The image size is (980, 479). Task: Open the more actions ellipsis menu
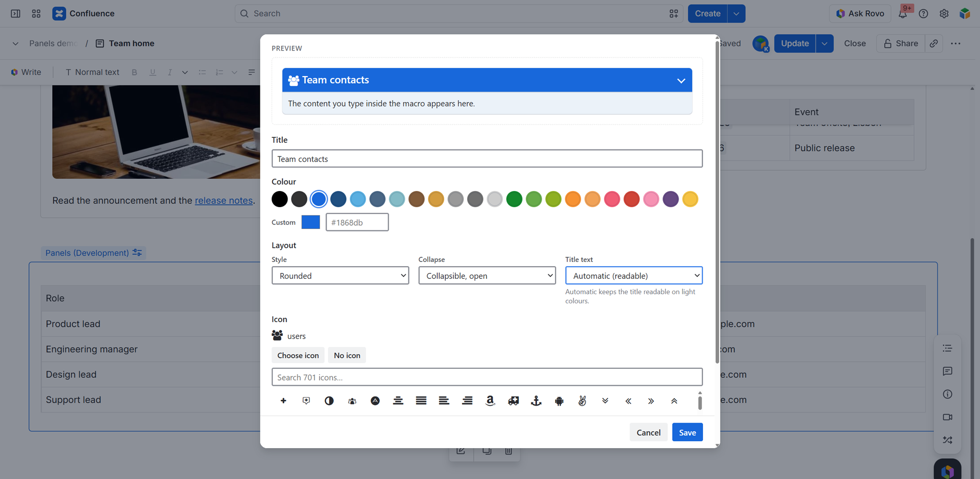pos(956,44)
